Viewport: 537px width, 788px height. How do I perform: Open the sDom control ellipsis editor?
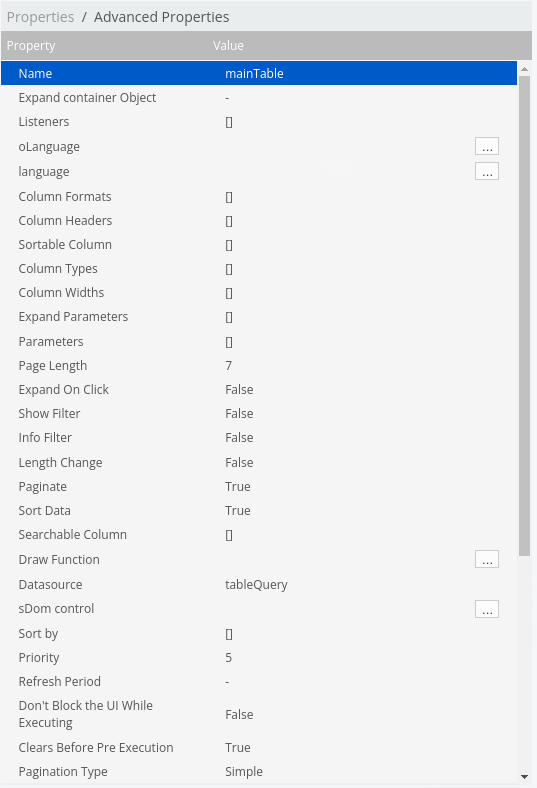(487, 609)
